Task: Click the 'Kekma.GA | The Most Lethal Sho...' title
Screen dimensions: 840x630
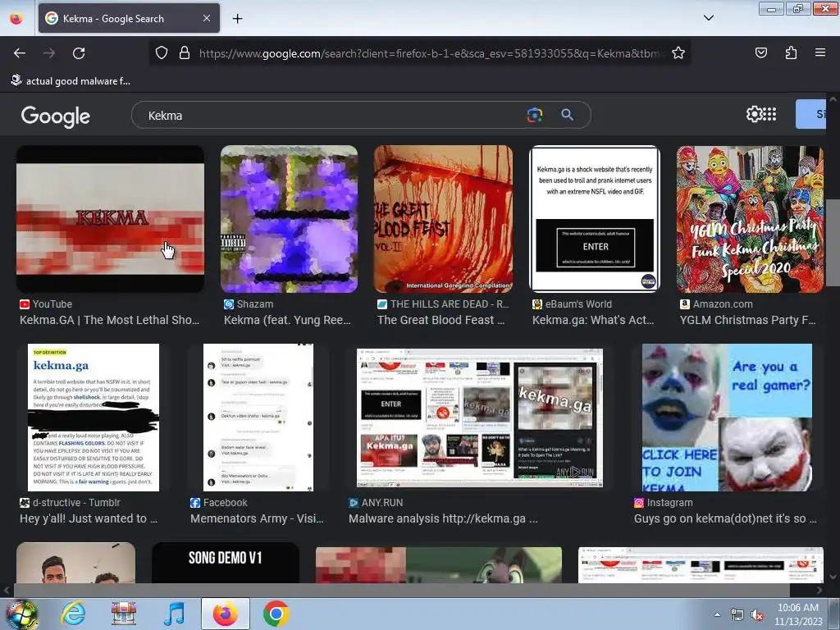Action: pos(109,320)
